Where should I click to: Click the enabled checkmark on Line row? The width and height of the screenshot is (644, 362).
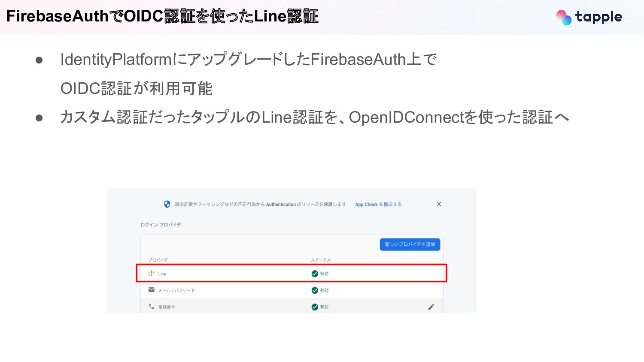coord(315,274)
